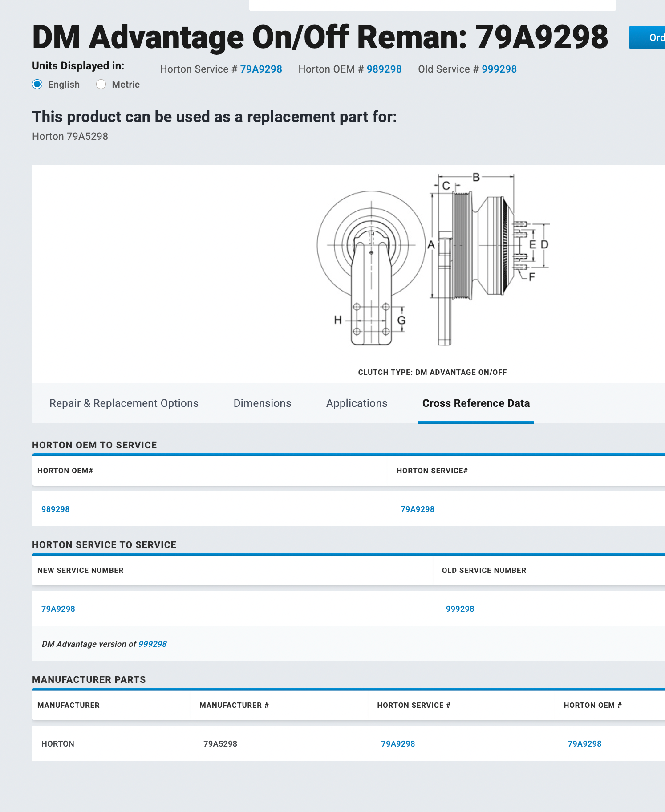Open 79A9298 in Manufacturer Parts Horton Service # column
This screenshot has width=665, height=812.
[x=398, y=744]
